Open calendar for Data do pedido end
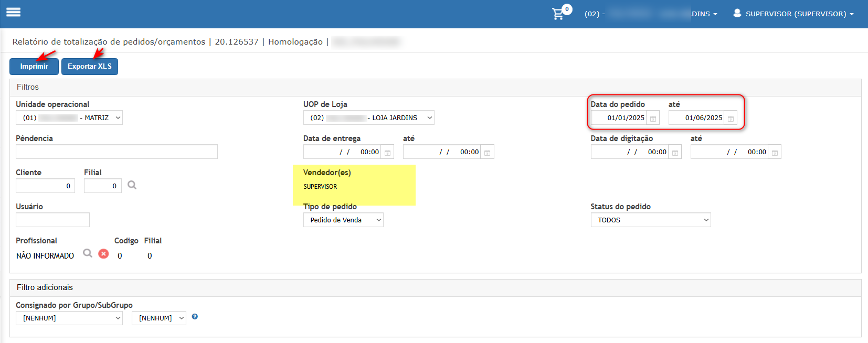 pyautogui.click(x=731, y=119)
